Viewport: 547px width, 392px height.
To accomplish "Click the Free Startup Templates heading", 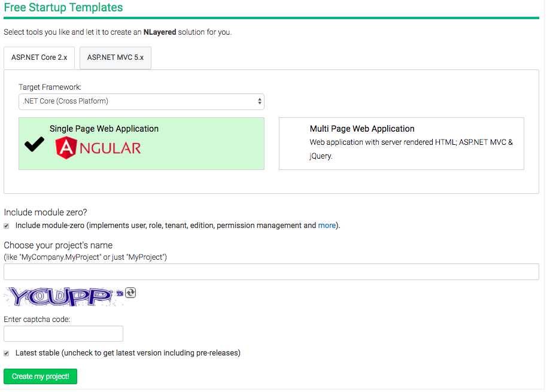I will tap(63, 7).
